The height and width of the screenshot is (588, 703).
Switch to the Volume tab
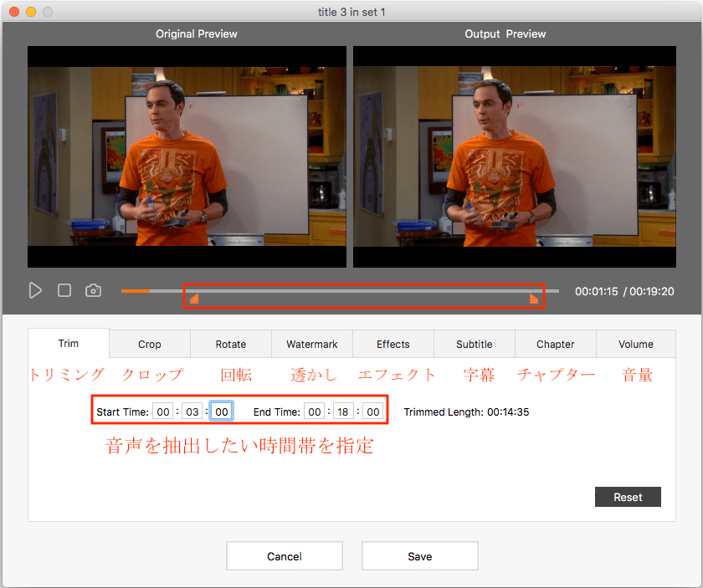(x=636, y=345)
